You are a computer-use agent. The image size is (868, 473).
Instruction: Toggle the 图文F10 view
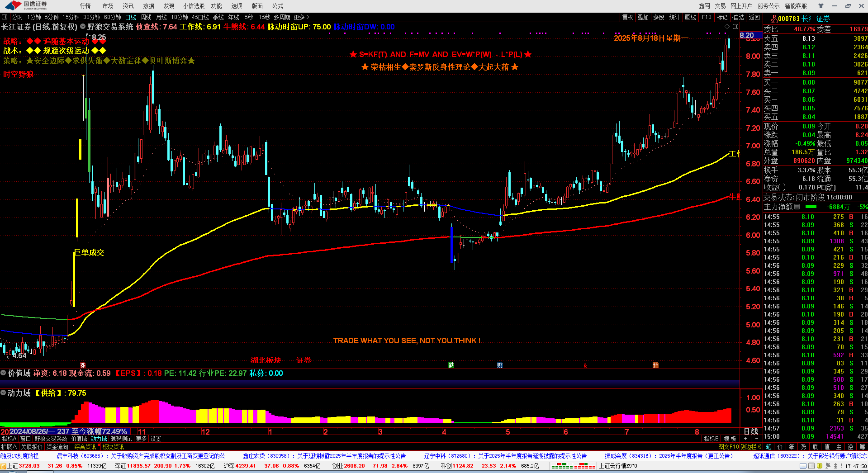[729, 446]
